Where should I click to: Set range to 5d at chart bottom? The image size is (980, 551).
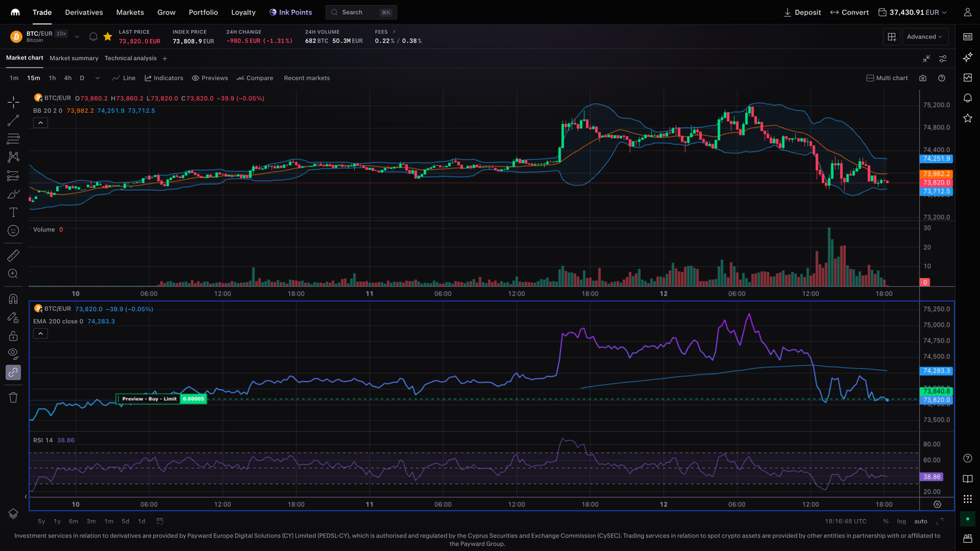(125, 521)
